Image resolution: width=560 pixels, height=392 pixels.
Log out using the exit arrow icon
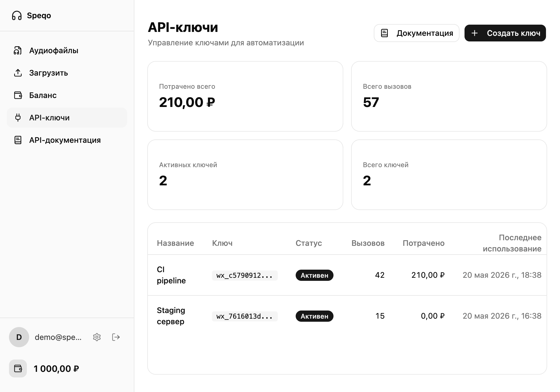tap(116, 337)
